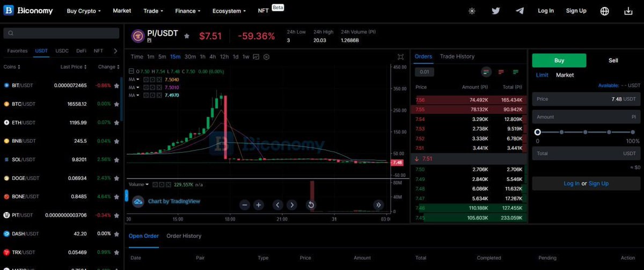Switch to the Order History tab

pyautogui.click(x=184, y=236)
